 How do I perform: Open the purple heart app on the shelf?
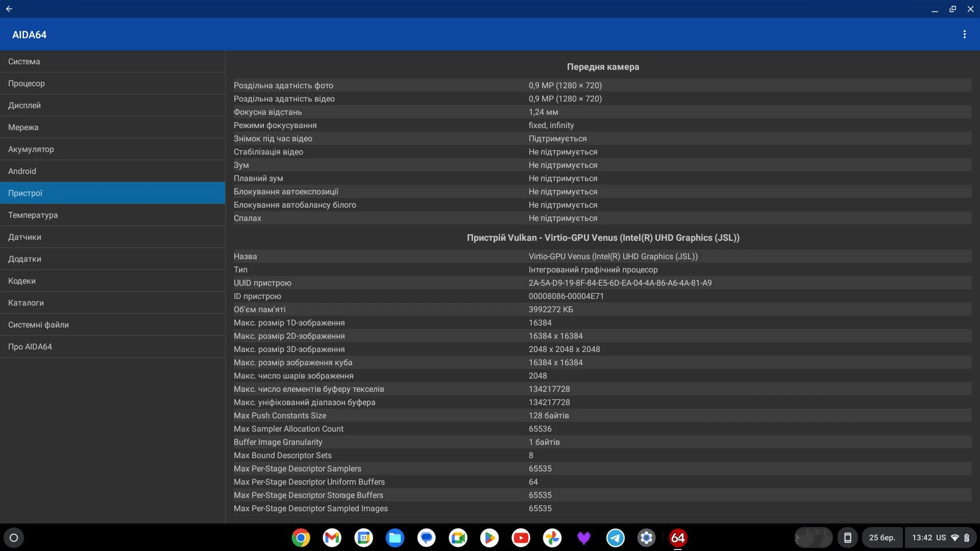coord(584,538)
